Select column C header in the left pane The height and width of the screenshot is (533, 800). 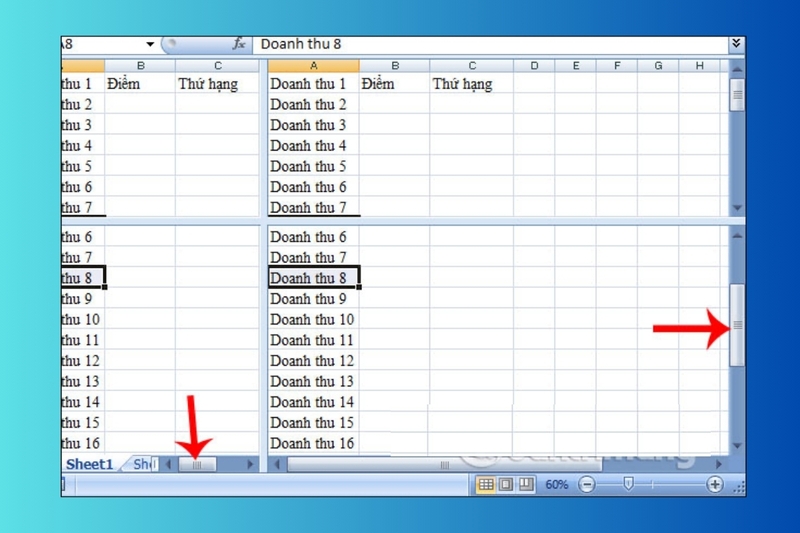[x=218, y=65]
